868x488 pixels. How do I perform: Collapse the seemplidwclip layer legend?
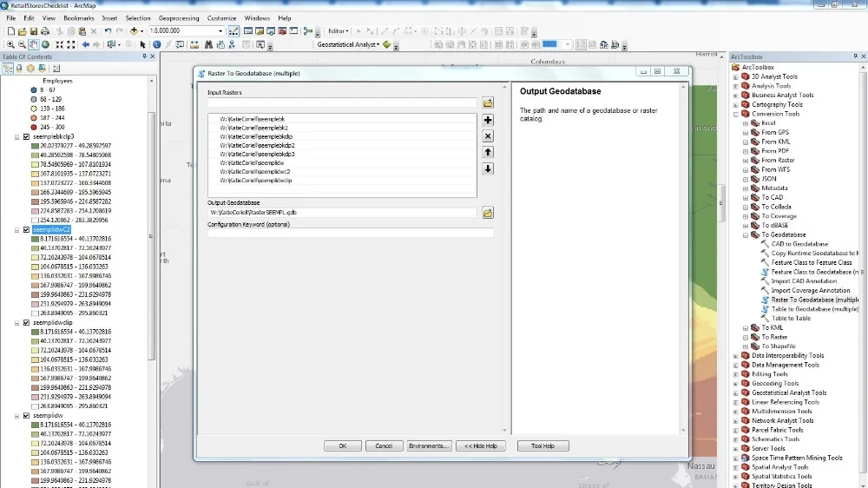point(16,323)
